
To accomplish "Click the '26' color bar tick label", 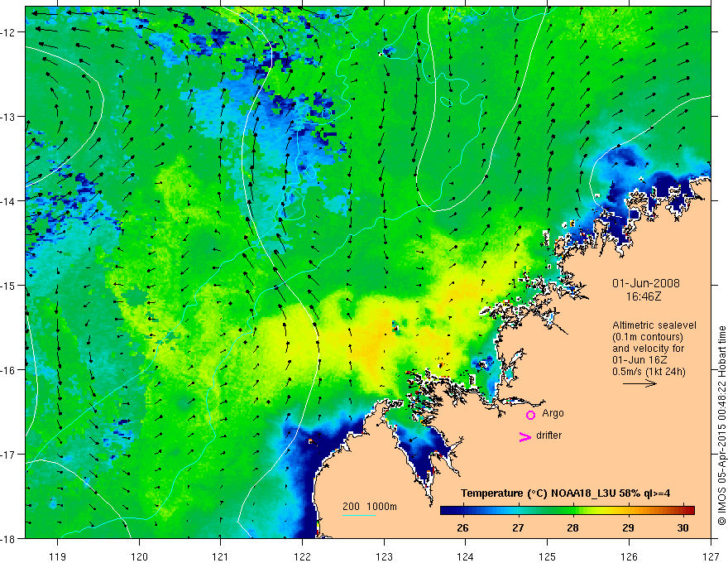I will (462, 528).
